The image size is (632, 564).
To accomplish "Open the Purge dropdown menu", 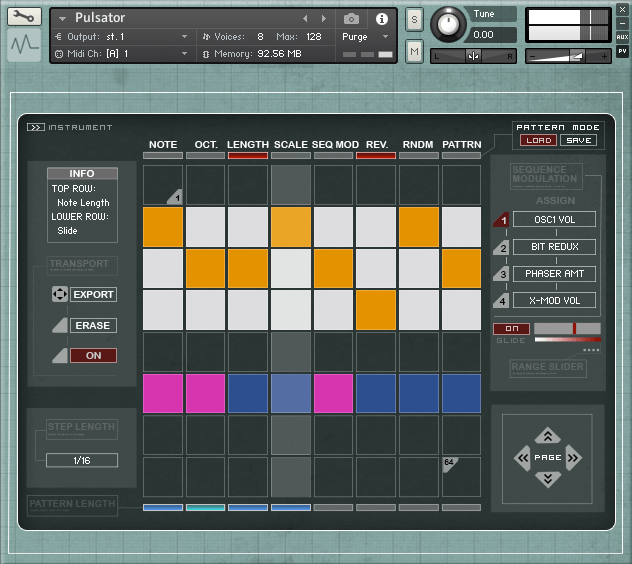I will tap(386, 36).
